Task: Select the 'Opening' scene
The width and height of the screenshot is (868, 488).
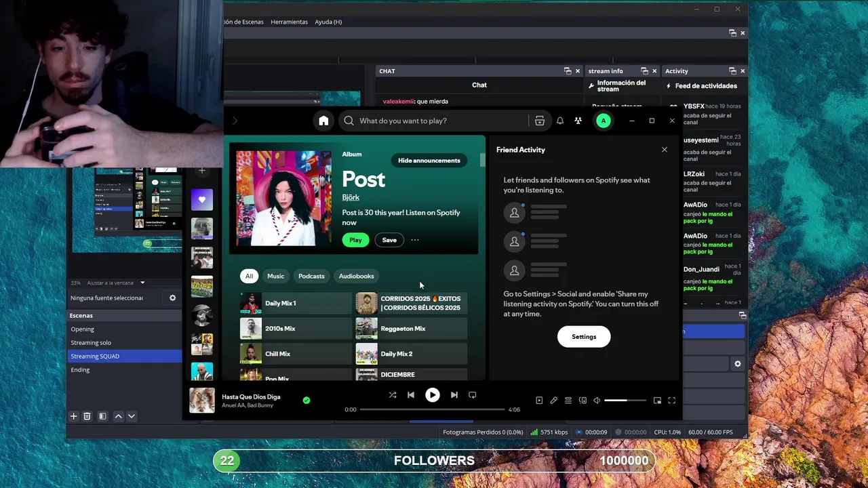Action: (x=124, y=329)
